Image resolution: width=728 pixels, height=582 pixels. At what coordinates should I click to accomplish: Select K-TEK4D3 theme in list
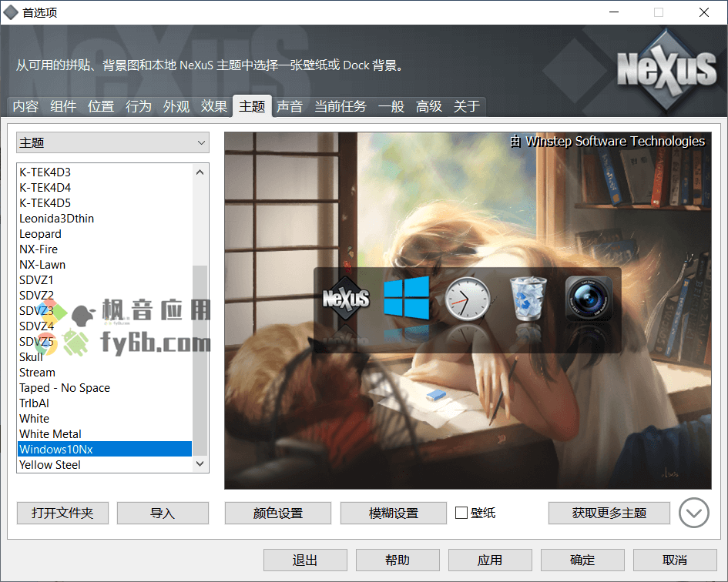click(105, 172)
